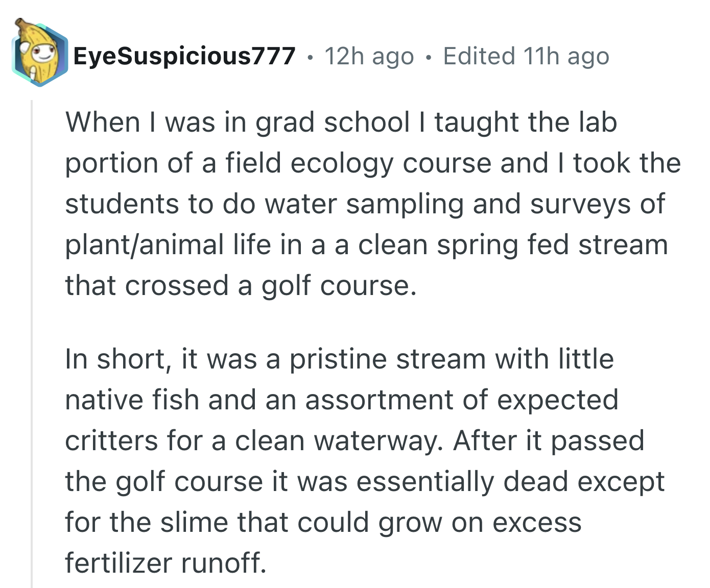Click the phrase native fish

tap(132, 400)
